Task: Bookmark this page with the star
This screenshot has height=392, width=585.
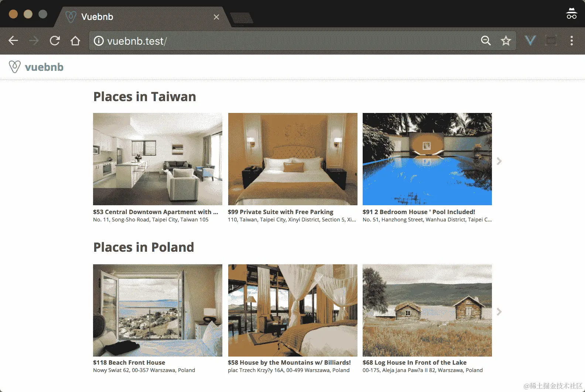Action: coord(506,41)
